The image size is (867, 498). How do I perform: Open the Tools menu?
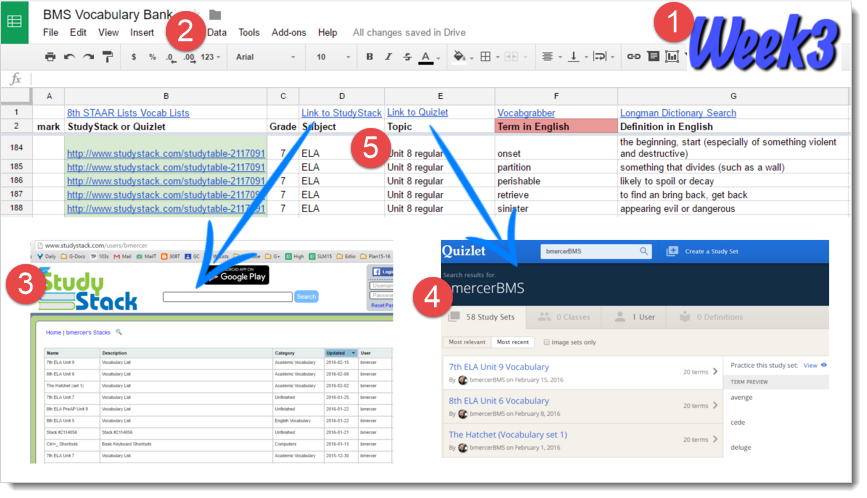249,33
